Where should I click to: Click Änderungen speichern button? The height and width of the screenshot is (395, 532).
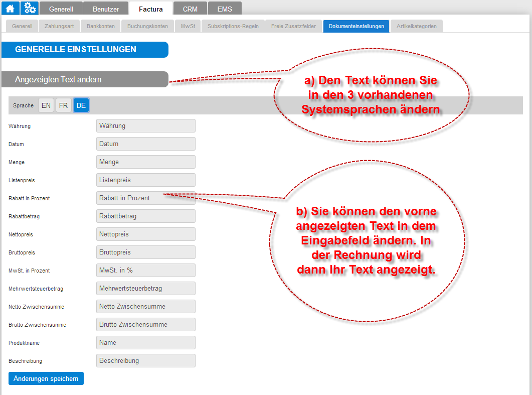(46, 378)
